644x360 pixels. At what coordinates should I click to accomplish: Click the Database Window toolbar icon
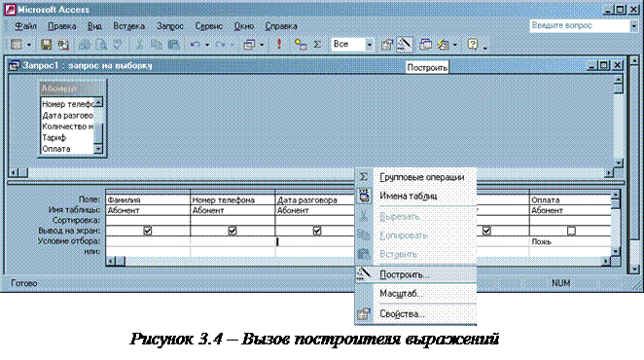(425, 45)
